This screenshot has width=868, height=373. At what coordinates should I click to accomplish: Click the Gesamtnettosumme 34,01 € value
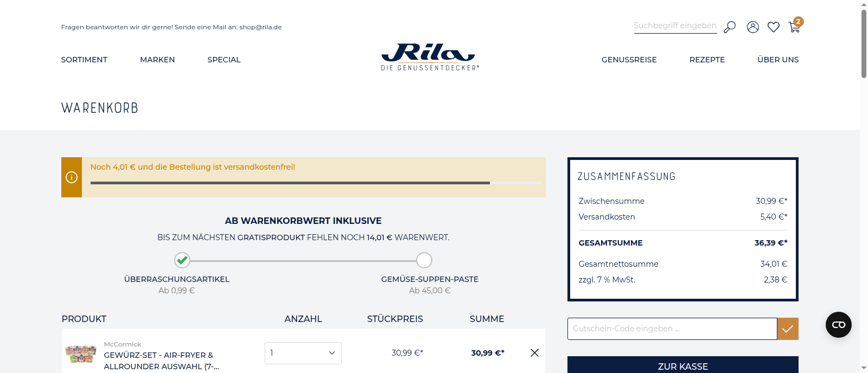tap(774, 263)
